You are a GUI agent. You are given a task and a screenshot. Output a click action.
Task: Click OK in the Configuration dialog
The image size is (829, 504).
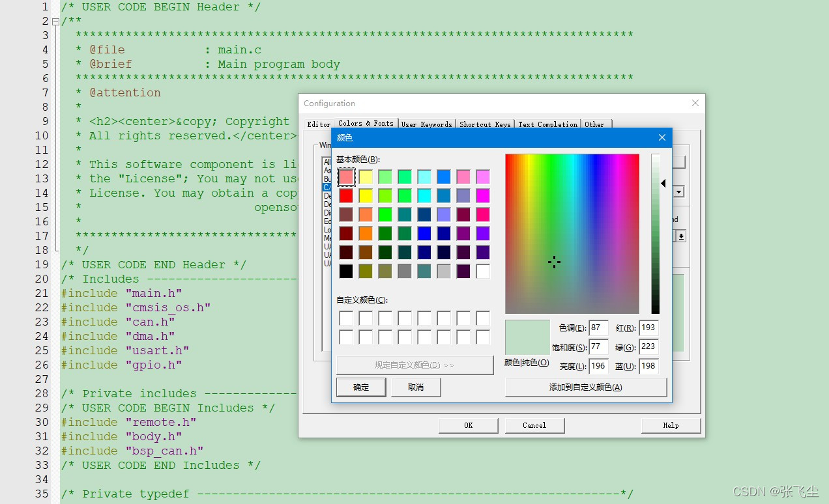click(x=469, y=425)
